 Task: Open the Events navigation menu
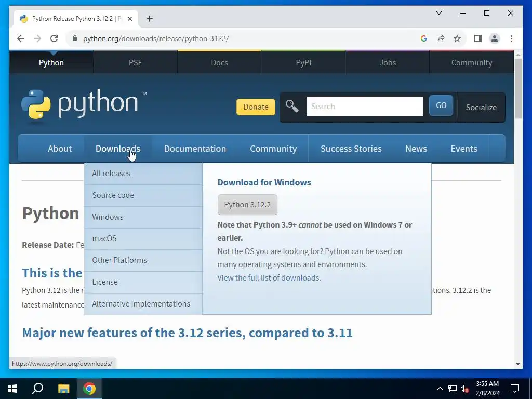tap(464, 149)
